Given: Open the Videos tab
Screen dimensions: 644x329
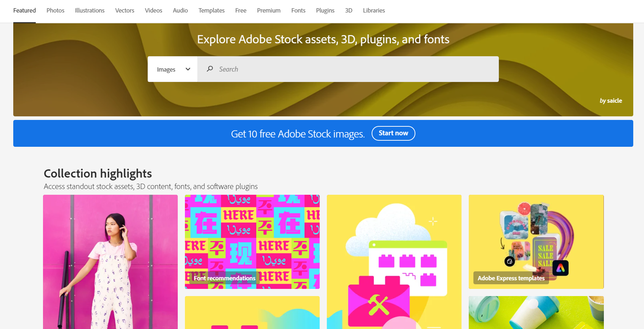Looking at the screenshot, I should click(153, 11).
